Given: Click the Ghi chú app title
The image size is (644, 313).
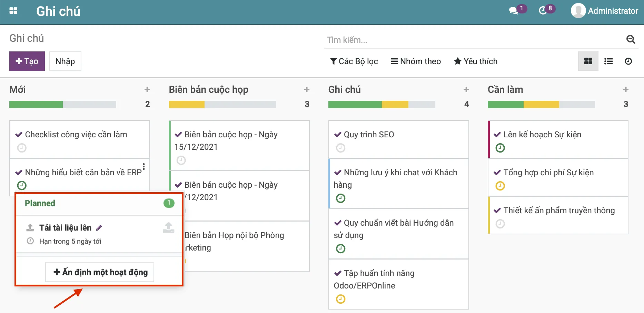Looking at the screenshot, I should point(58,11).
